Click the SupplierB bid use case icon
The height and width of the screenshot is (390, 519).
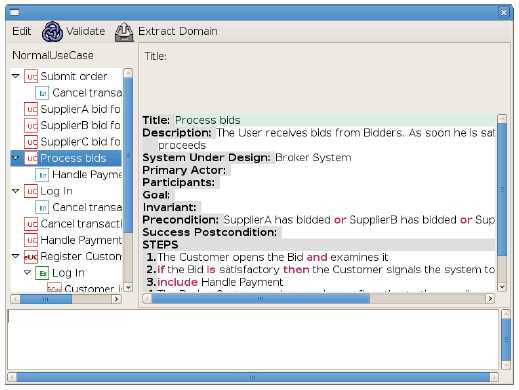31,125
